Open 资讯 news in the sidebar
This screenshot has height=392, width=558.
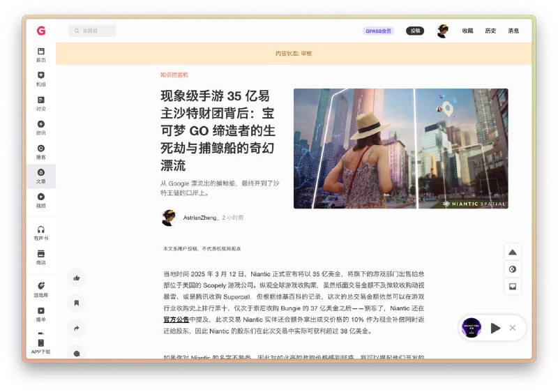(x=41, y=128)
